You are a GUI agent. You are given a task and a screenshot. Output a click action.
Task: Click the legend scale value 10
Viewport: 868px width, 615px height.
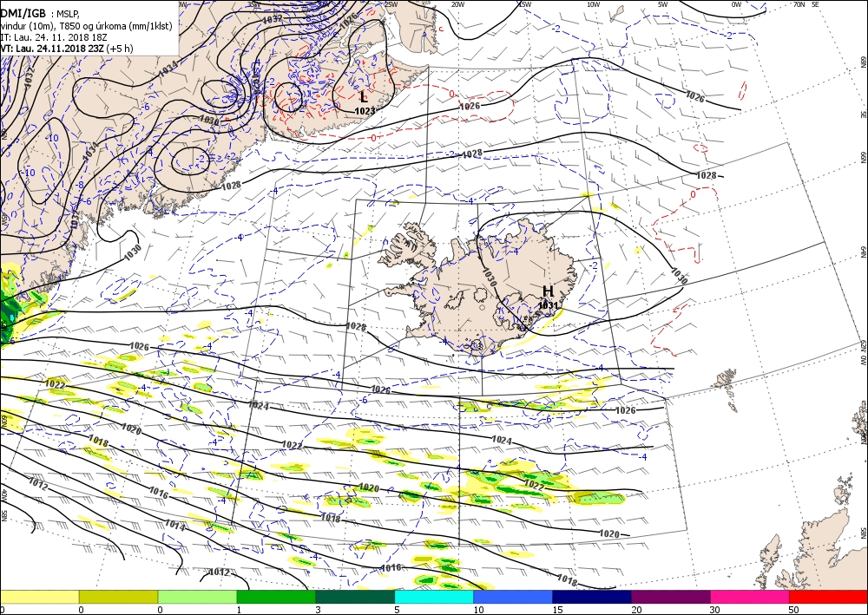coord(478,610)
